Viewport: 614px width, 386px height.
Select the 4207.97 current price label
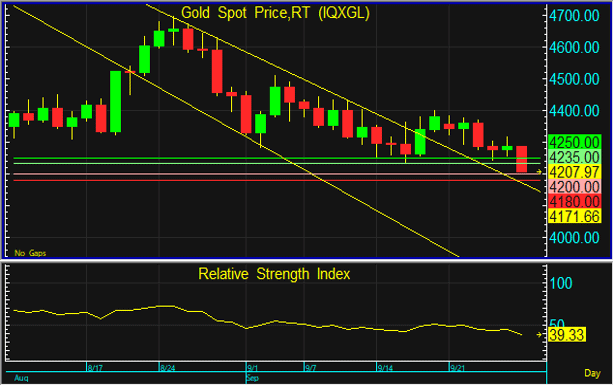click(x=575, y=172)
